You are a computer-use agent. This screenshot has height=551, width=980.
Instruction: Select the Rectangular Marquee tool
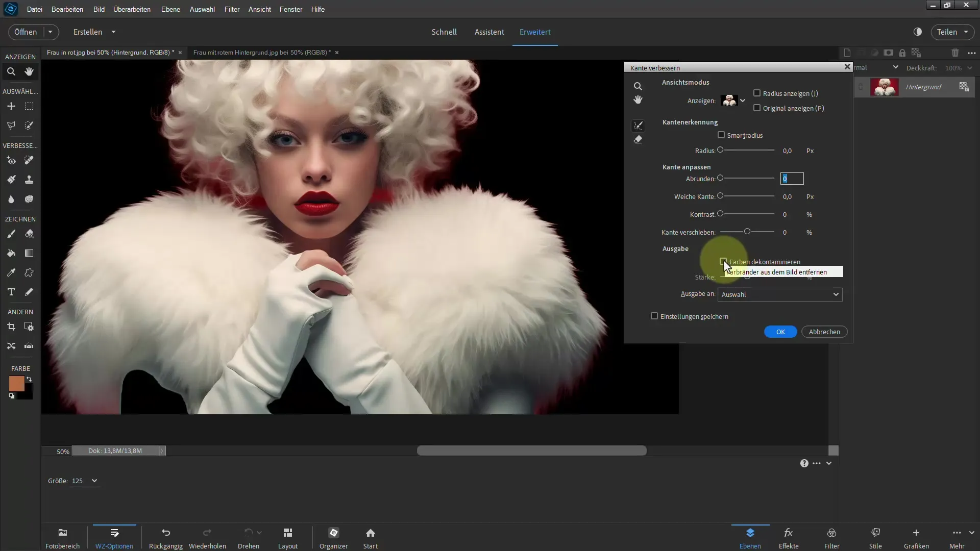tap(29, 107)
